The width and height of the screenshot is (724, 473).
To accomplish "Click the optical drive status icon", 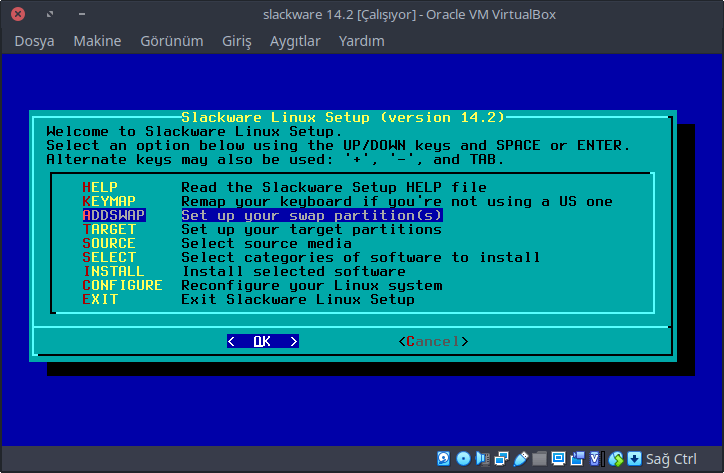I will (x=463, y=459).
